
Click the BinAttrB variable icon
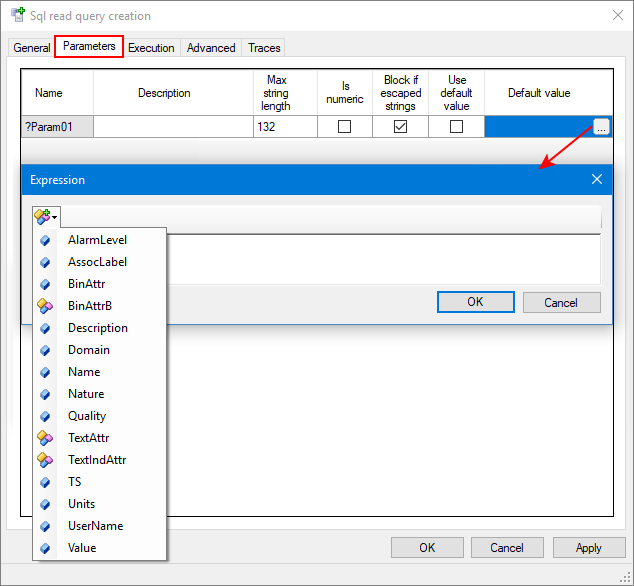point(45,306)
